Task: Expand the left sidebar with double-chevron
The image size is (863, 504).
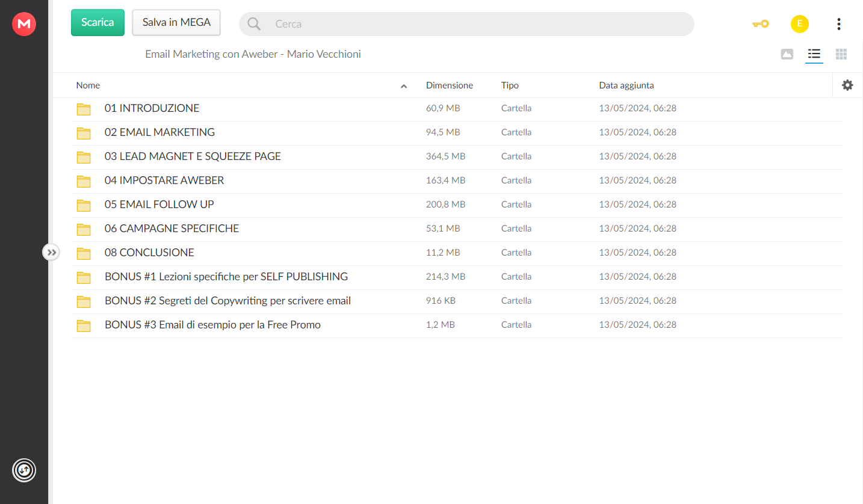Action: (x=52, y=252)
